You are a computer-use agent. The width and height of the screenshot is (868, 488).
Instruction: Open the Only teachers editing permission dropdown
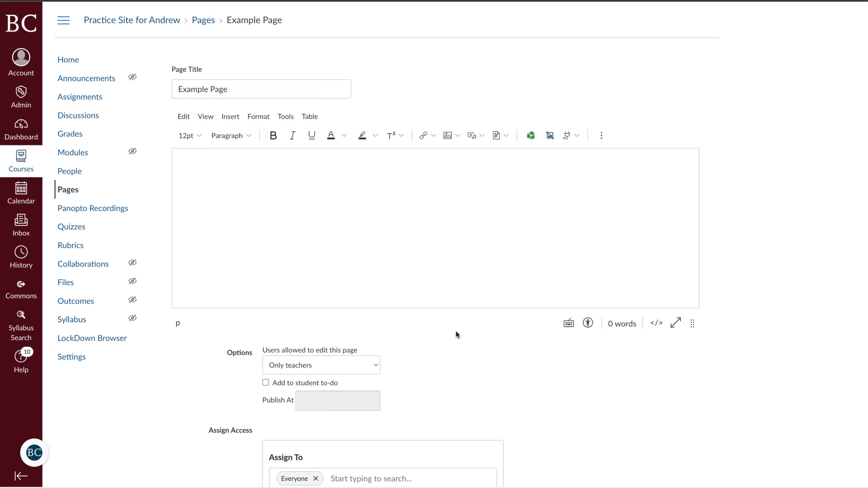point(321,365)
